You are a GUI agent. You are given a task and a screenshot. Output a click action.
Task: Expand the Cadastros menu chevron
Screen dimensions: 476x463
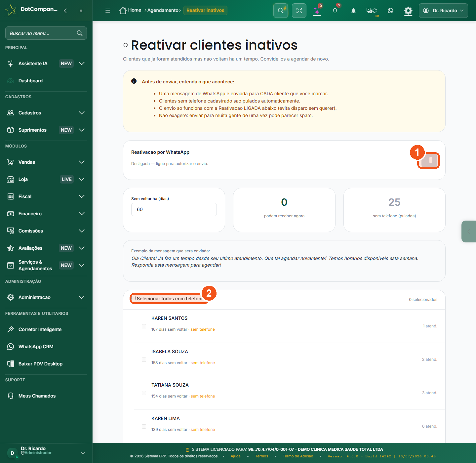tap(82, 113)
